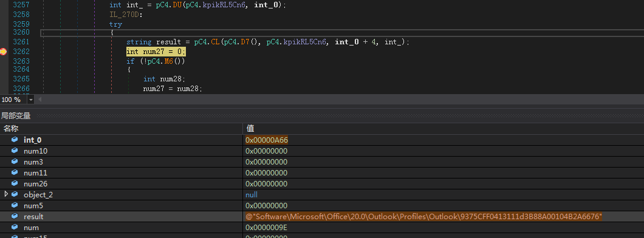The image size is (644, 238).
Task: Click the num variable icon
Action: [x=15, y=227]
